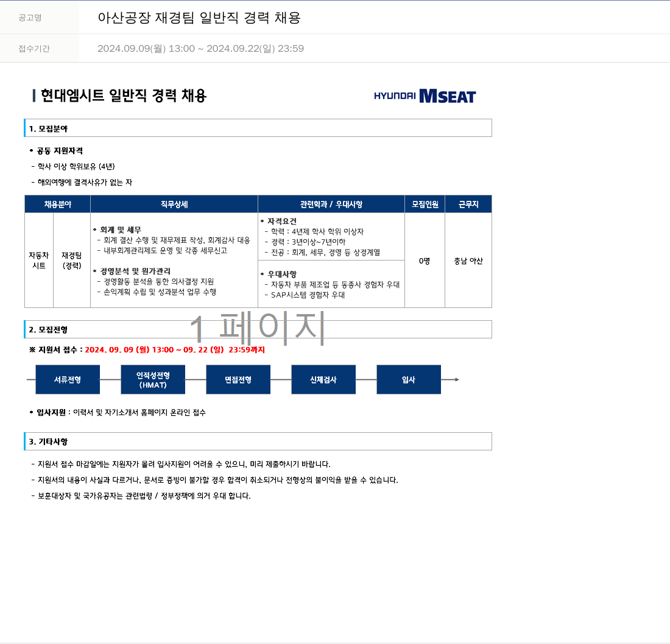Click the line '손익계획 수립 및 성과분석 업무 수행'
670x644 pixels.
(160, 292)
